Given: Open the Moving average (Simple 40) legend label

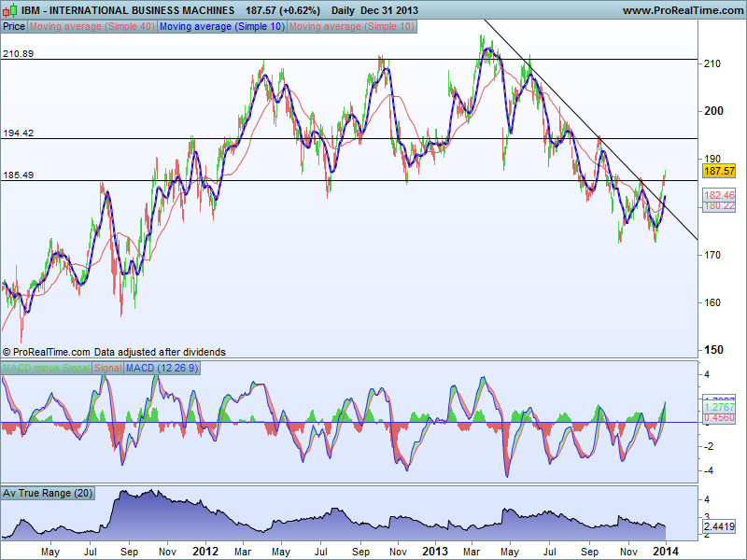Looking at the screenshot, I should [92, 27].
